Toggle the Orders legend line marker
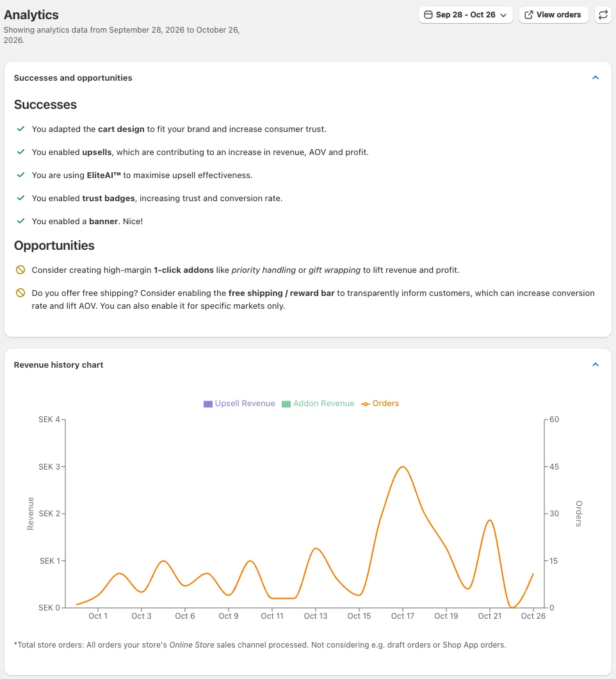 coord(366,404)
